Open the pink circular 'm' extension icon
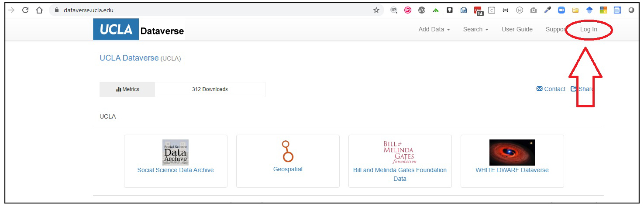The image size is (644, 207). [408, 10]
